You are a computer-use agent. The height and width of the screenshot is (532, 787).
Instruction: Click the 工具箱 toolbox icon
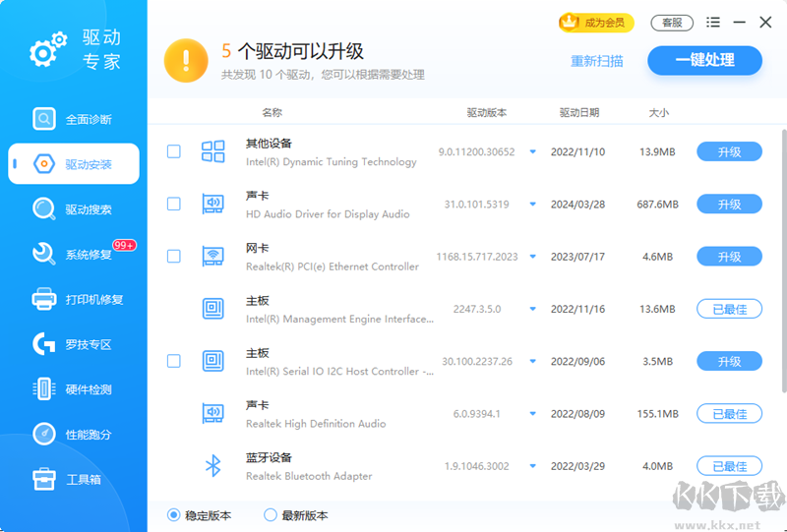[x=44, y=479]
